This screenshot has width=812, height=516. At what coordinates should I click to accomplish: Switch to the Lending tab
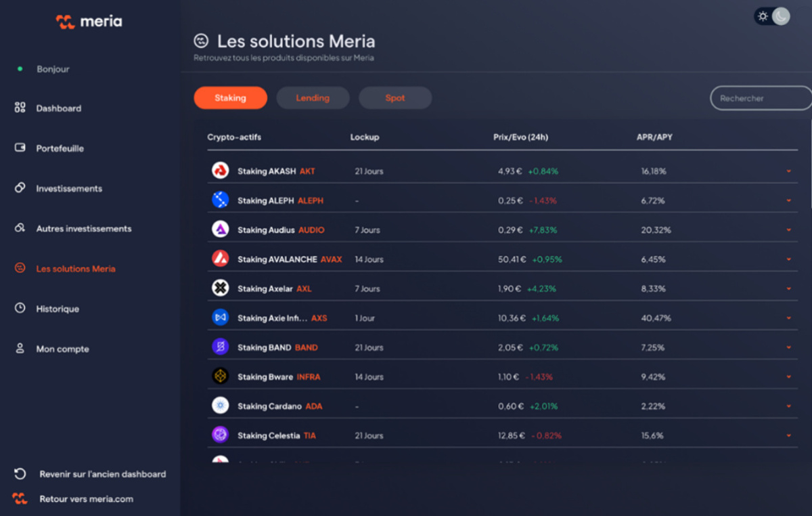pos(313,98)
